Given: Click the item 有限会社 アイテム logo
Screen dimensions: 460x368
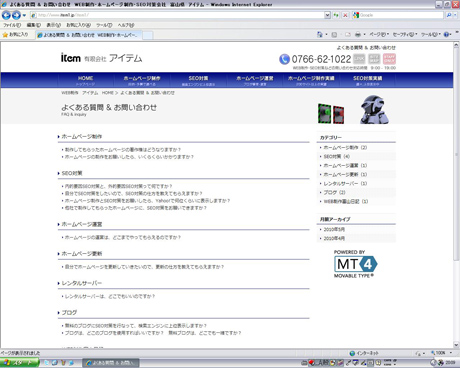Looking at the screenshot, I should point(101,58).
